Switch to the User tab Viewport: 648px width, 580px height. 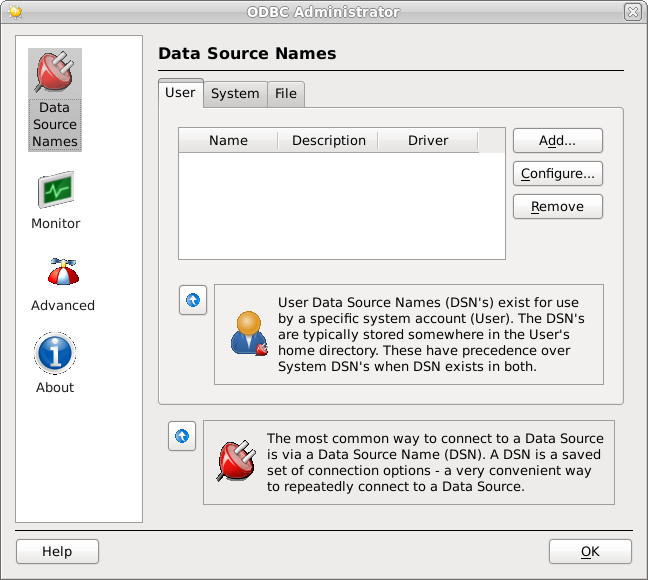pos(180,93)
